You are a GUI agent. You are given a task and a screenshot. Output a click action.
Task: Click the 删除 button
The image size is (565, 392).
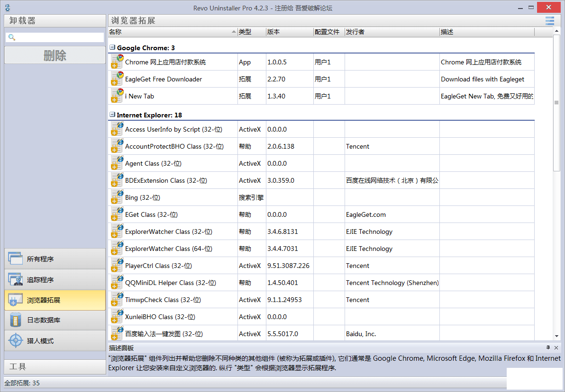tap(55, 55)
